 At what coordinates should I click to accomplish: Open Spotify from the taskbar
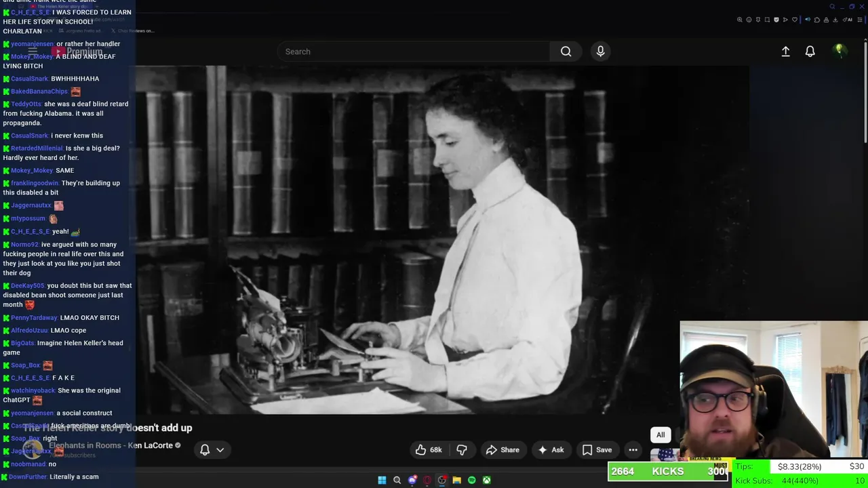coord(471,480)
